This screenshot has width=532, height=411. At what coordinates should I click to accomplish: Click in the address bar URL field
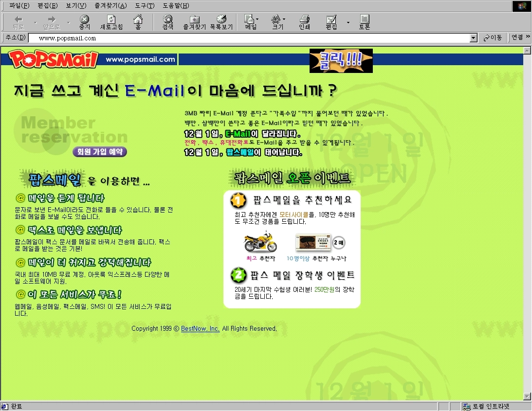(x=249, y=38)
